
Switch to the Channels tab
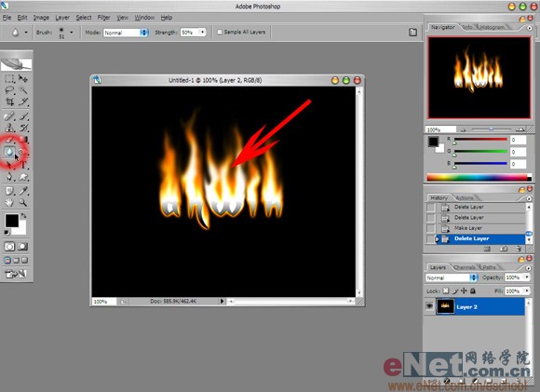465,267
